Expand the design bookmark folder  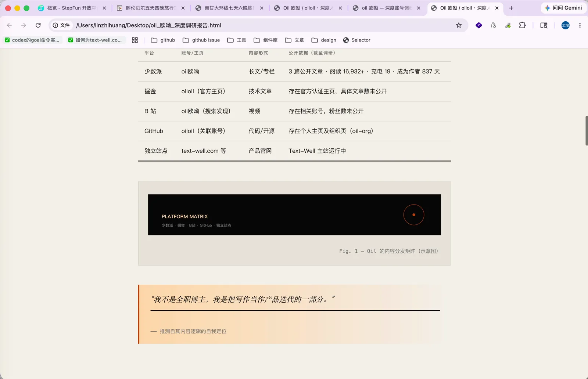tap(324, 40)
